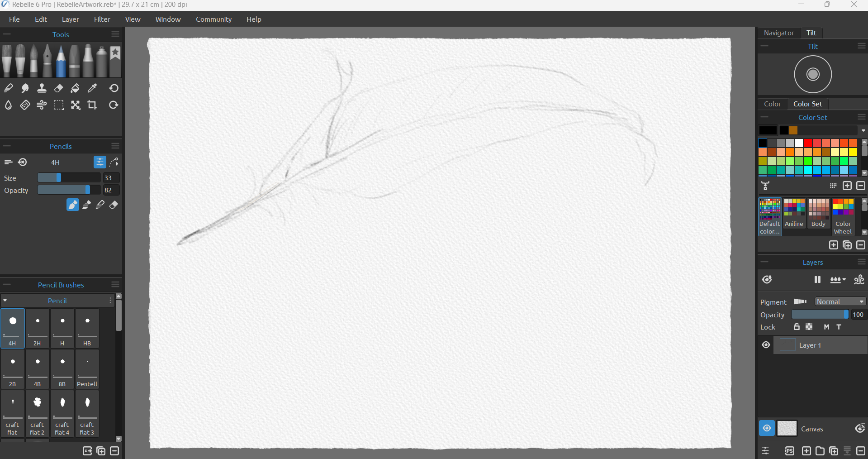Screen dimensions: 868x459
Task: Switch to the Navigator tab
Action: coord(779,33)
